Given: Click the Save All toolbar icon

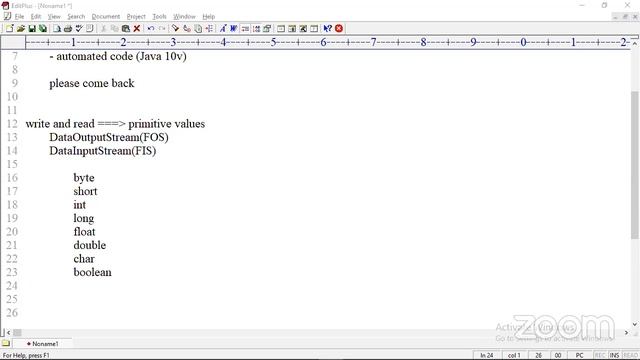Looking at the screenshot, I should (42, 29).
